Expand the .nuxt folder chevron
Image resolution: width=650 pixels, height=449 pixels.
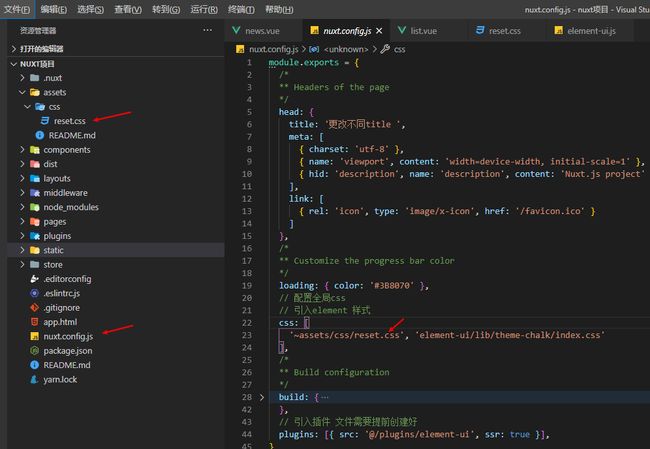coord(22,78)
